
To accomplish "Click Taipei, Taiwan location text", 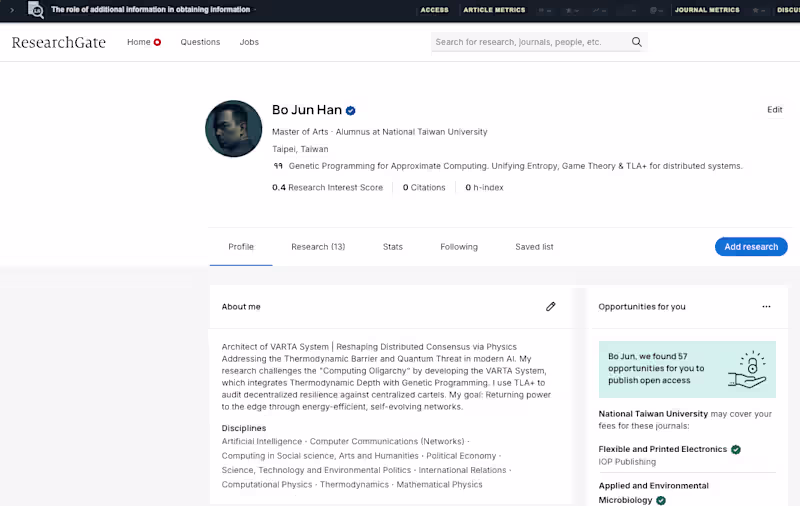I will (300, 149).
